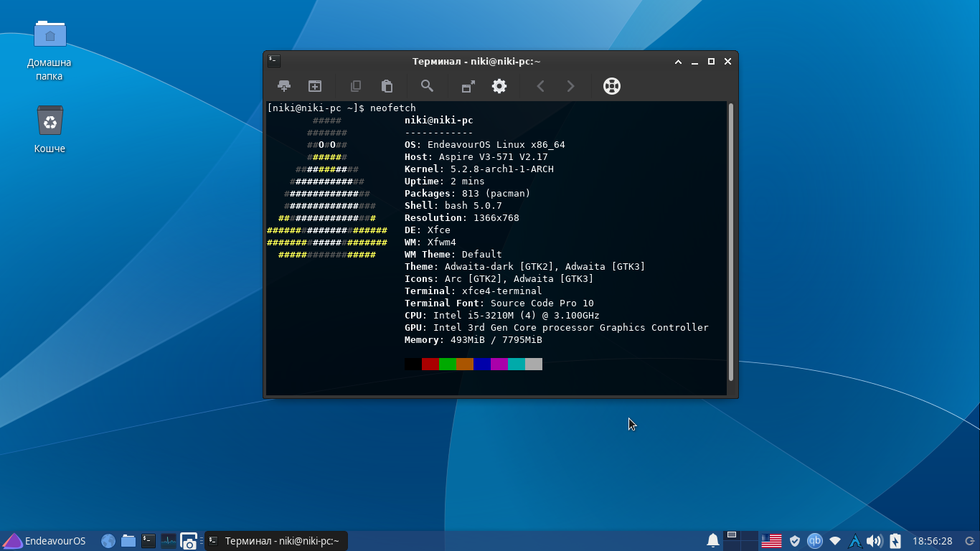The image size is (980, 551).
Task: Open the volume control icon
Action: tap(874, 541)
